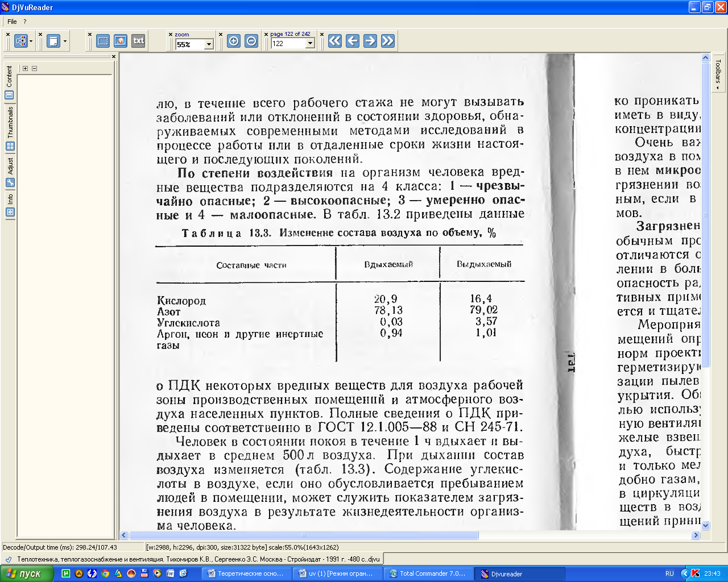
Task: Click the txt text layer icon
Action: 138,41
